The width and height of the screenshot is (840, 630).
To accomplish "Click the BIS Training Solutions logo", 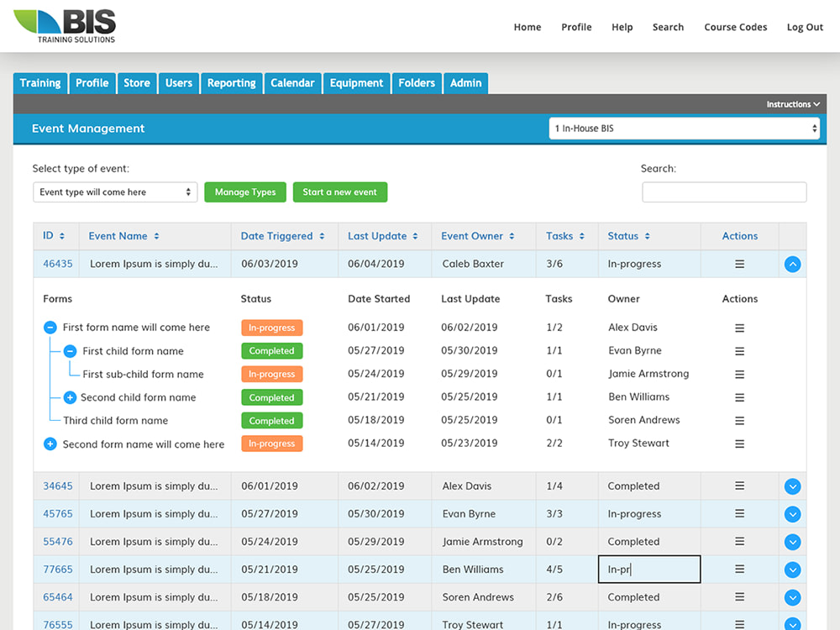I will pos(65,26).
